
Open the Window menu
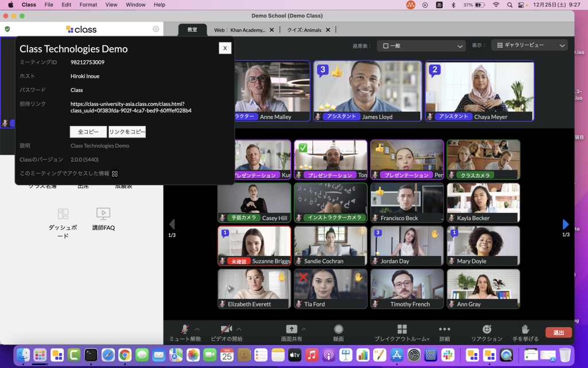pyautogui.click(x=136, y=5)
